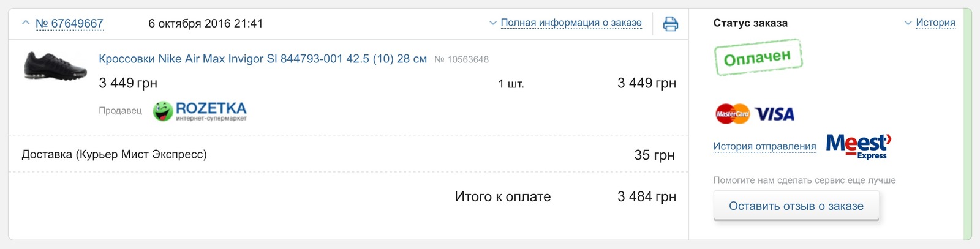
Task: Collapse order using chevron beside № 67649667
Action: (x=25, y=23)
